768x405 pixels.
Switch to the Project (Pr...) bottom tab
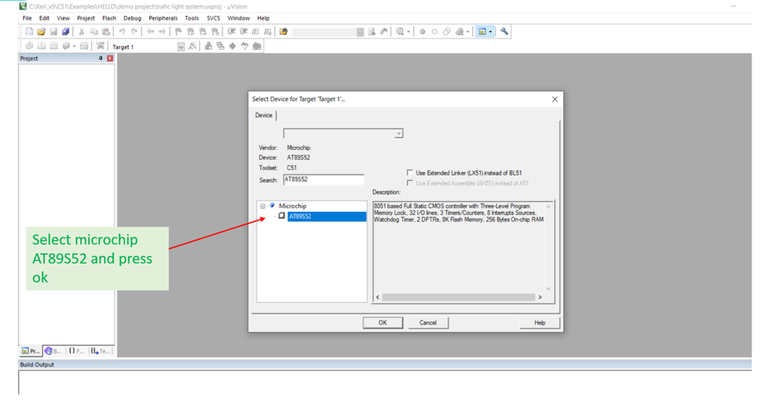30,351
